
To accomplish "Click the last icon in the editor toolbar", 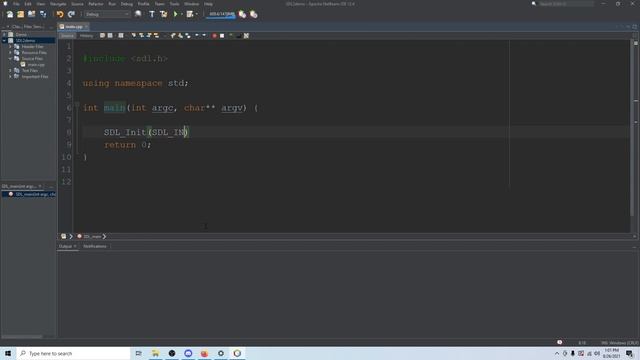I will [246, 36].
